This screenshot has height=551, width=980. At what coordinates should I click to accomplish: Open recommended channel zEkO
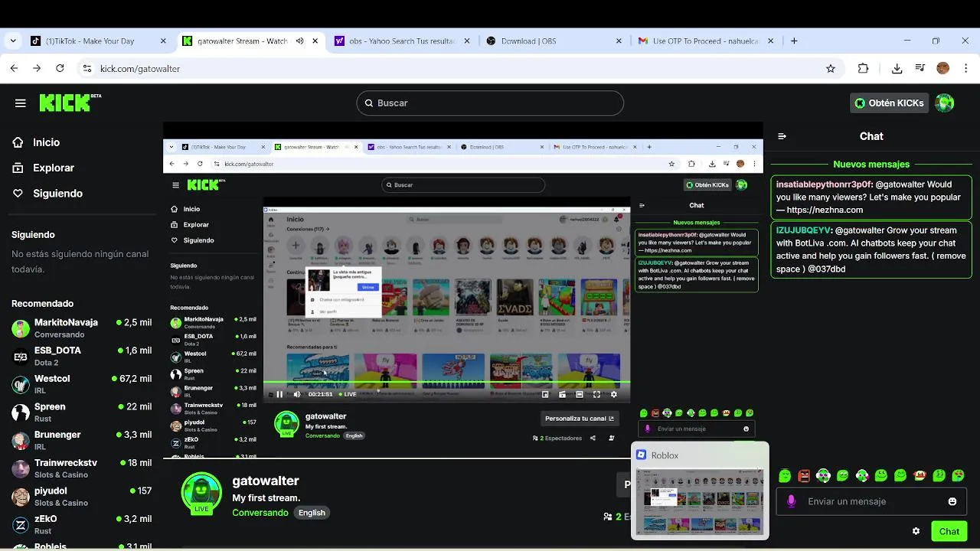tap(82, 525)
